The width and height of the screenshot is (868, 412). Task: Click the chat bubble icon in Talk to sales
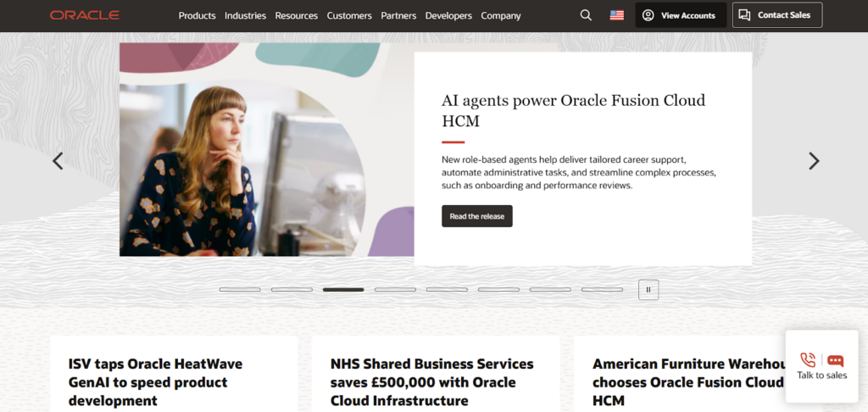[x=835, y=361]
